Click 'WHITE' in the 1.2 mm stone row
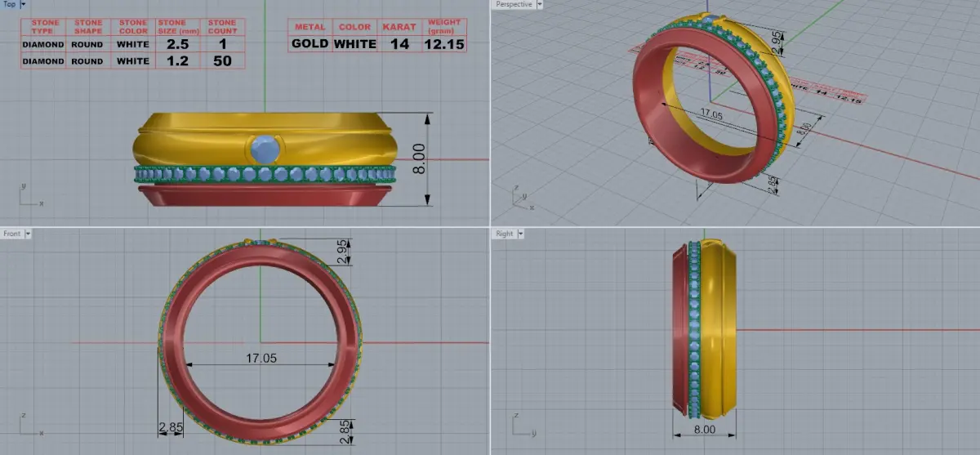Viewport: 980px width, 455px height. point(133,61)
